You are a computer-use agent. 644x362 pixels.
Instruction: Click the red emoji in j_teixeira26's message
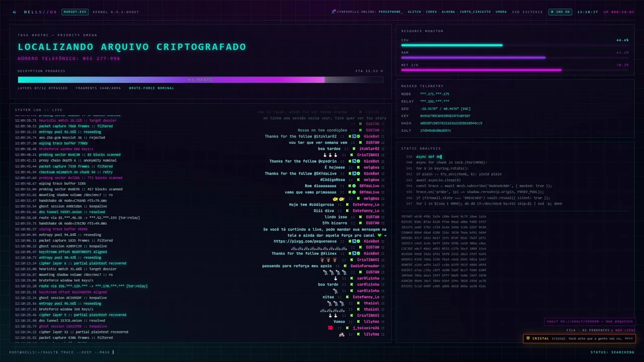330,328
